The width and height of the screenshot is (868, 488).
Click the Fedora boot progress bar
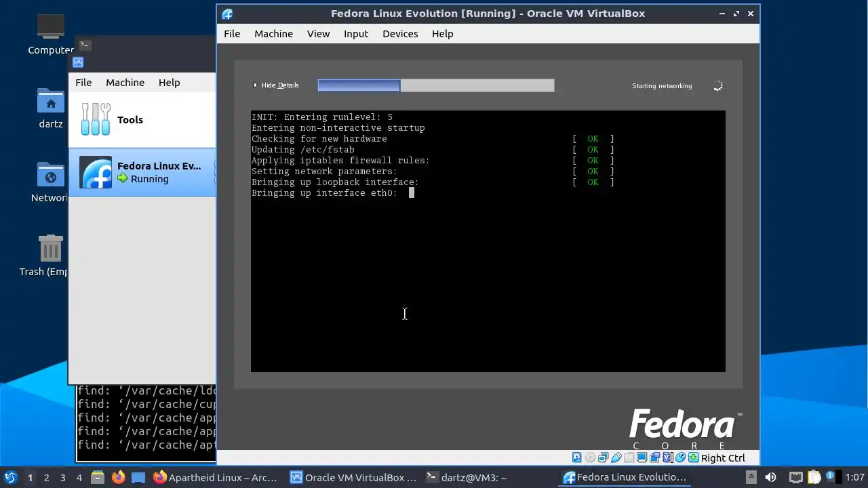[436, 85]
